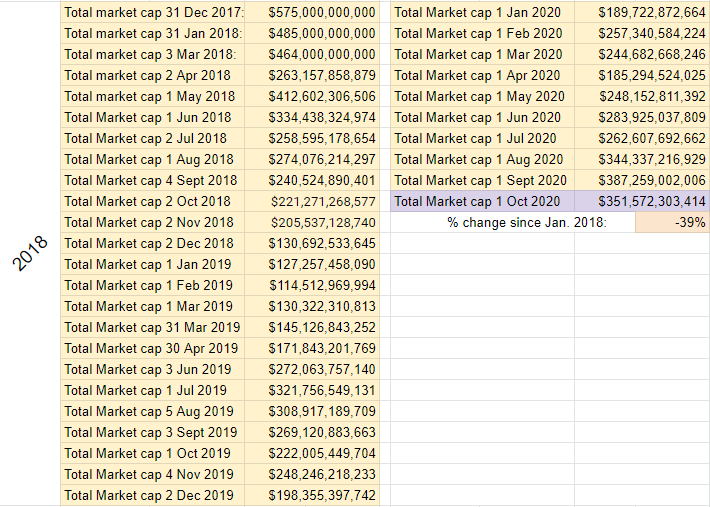
Task: Select the $114,512,969,994 cell
Action: tap(312, 285)
